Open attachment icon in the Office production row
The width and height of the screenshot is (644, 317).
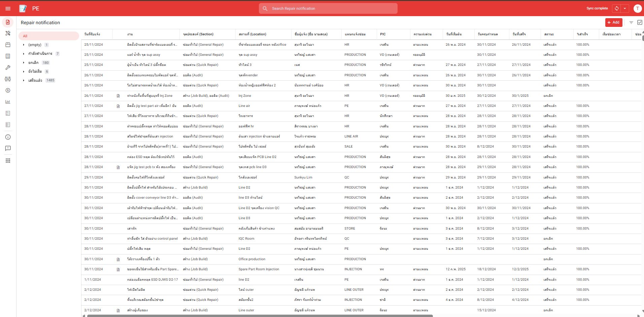point(118,259)
